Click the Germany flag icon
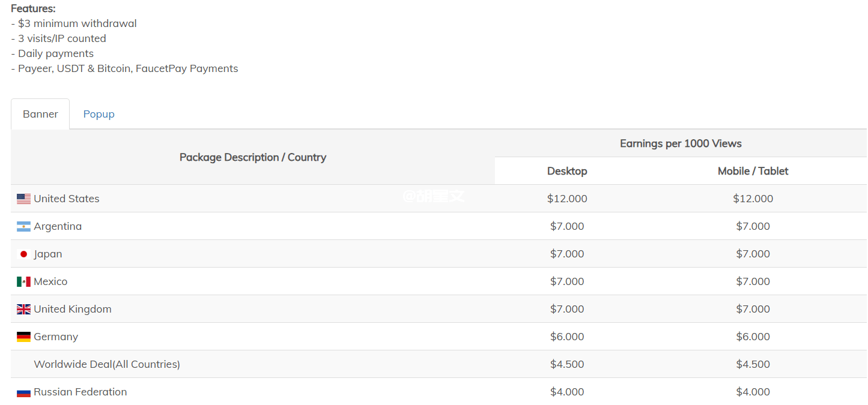Image resolution: width=868 pixels, height=405 pixels. pos(23,337)
